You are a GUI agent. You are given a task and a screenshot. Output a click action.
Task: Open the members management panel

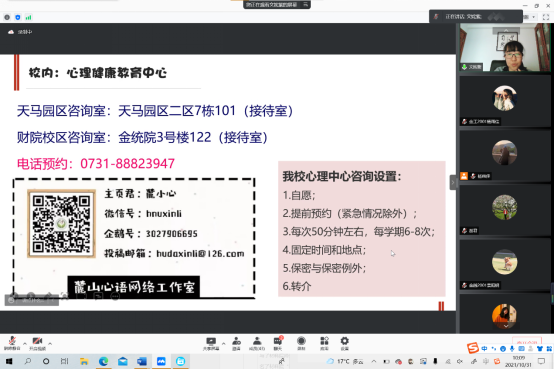coord(257,343)
